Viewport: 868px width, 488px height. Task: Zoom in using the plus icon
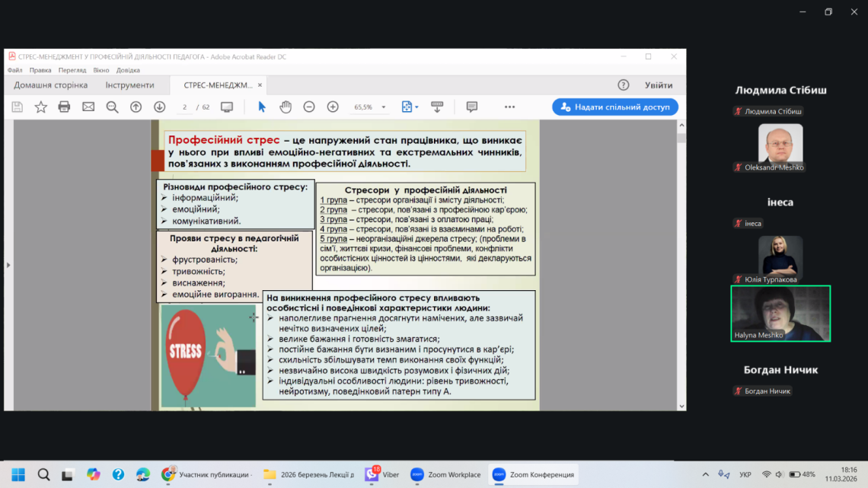click(333, 107)
